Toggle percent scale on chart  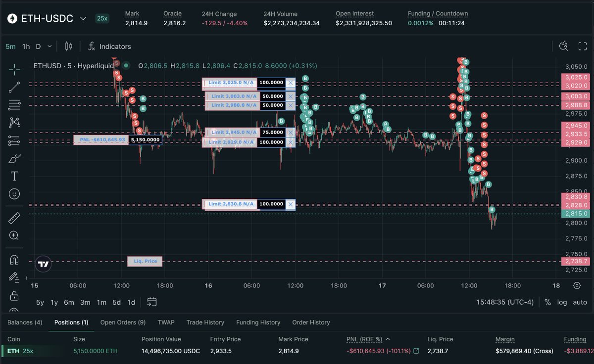pos(547,302)
